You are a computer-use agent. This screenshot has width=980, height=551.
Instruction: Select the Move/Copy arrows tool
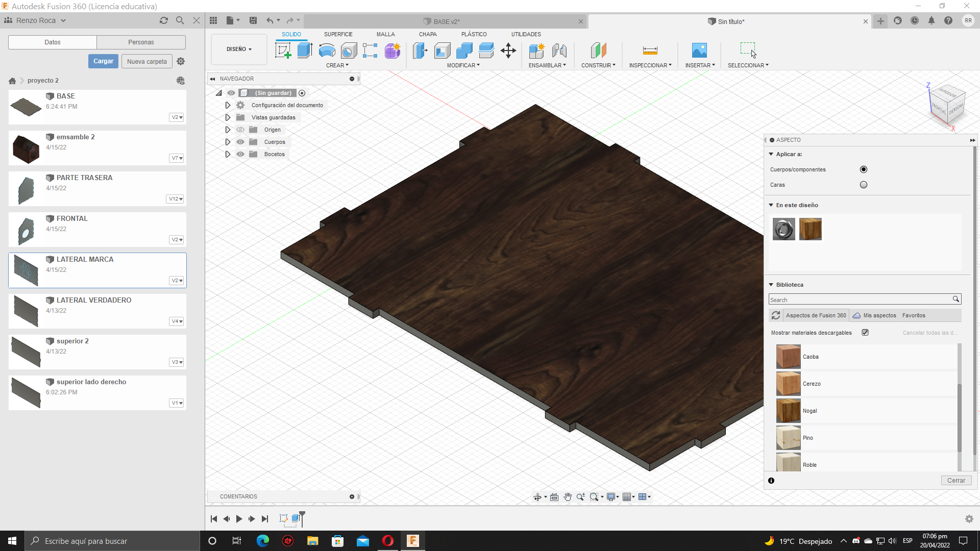508,51
